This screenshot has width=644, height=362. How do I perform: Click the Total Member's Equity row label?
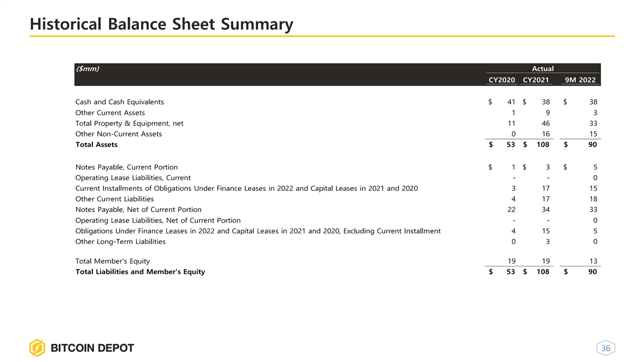click(x=113, y=261)
